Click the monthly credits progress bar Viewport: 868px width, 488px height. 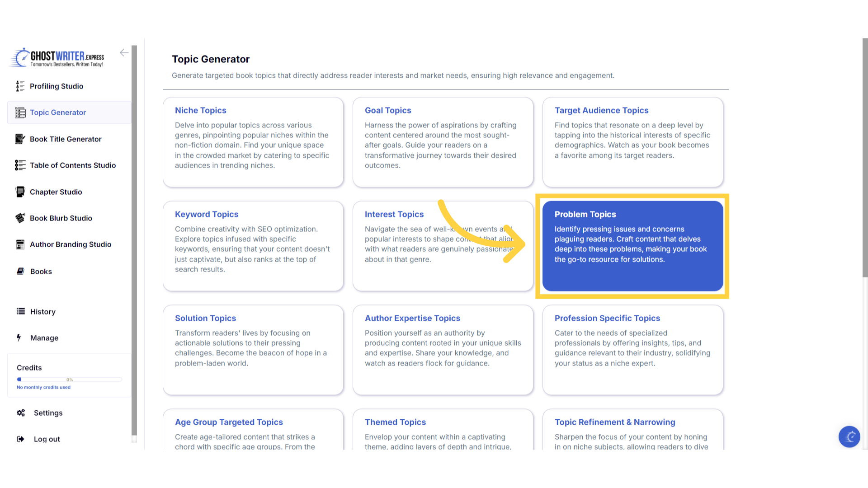click(x=69, y=379)
